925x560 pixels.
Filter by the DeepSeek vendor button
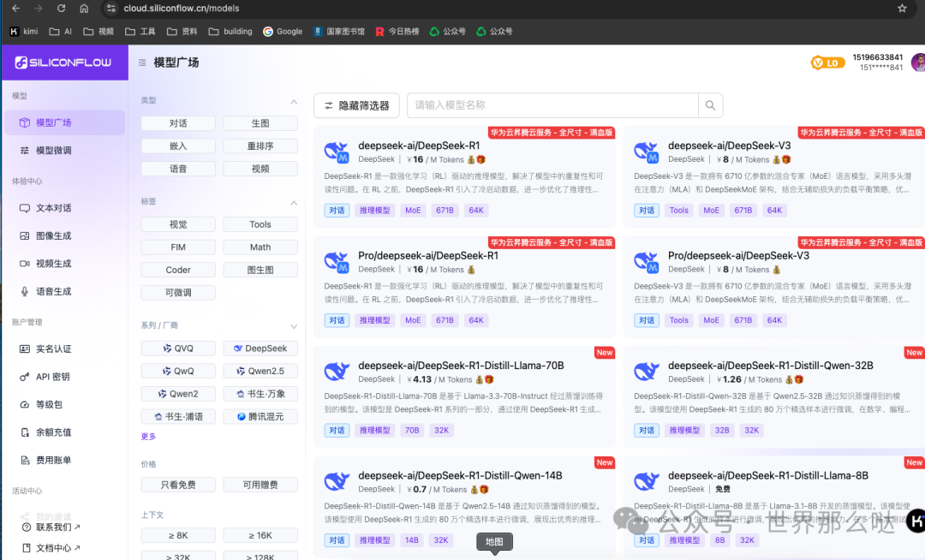260,349
